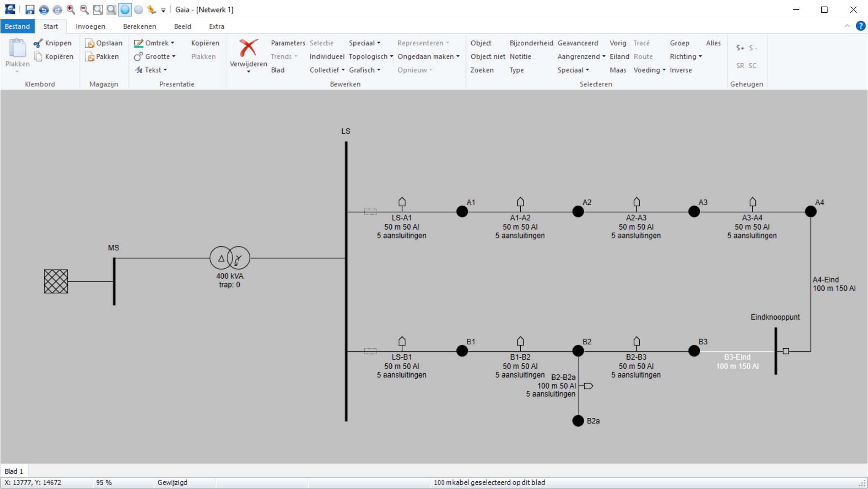Open the blue Help question mark
This screenshot has width=868, height=489.
point(860,26)
